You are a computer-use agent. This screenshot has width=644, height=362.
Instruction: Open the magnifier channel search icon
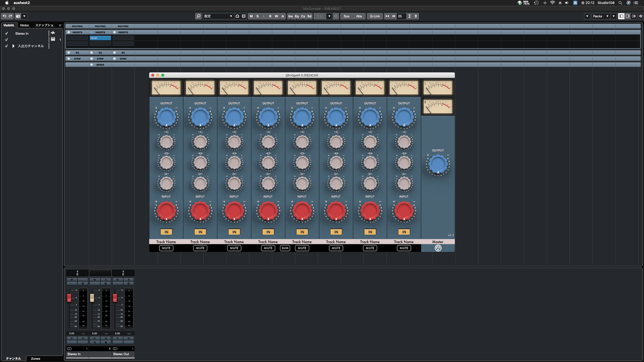click(x=198, y=16)
